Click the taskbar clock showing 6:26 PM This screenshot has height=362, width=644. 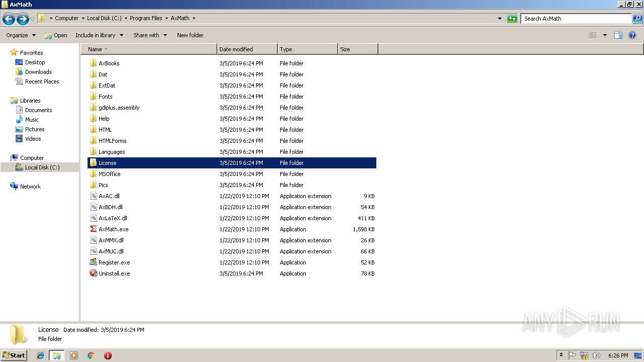tap(618, 355)
